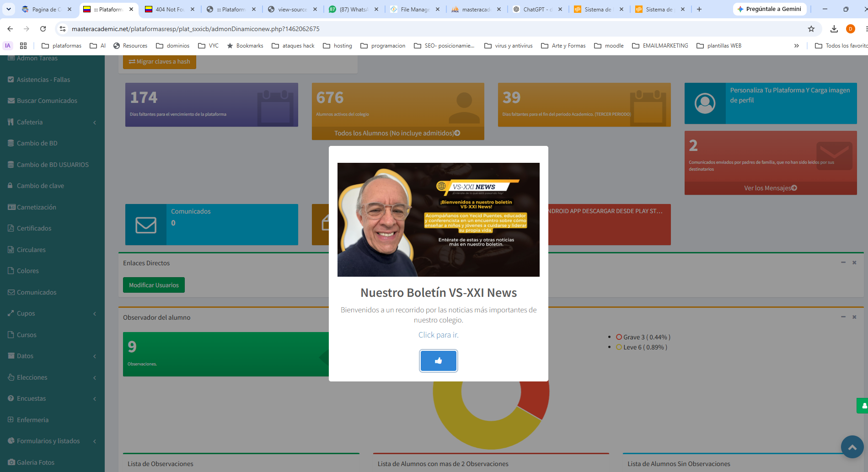Open the bookmarks bar apps grid icon
The height and width of the screenshot is (472, 868).
pos(23,46)
